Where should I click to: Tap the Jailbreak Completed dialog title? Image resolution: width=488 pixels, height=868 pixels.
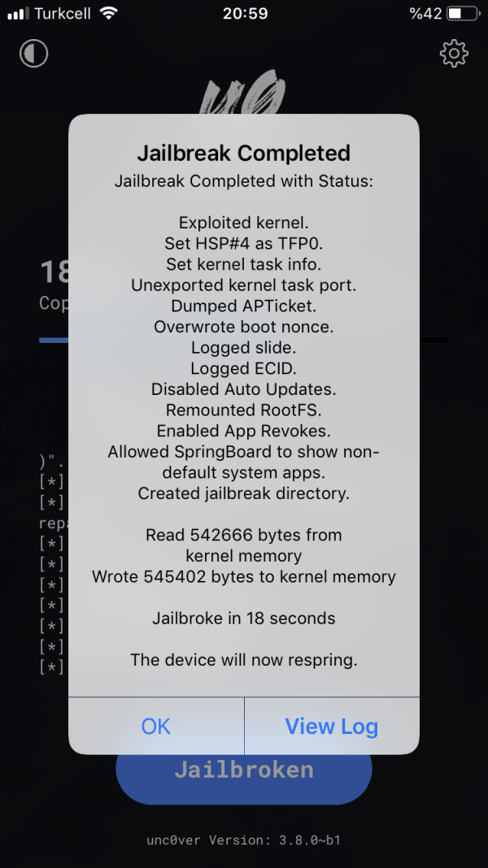point(243,153)
